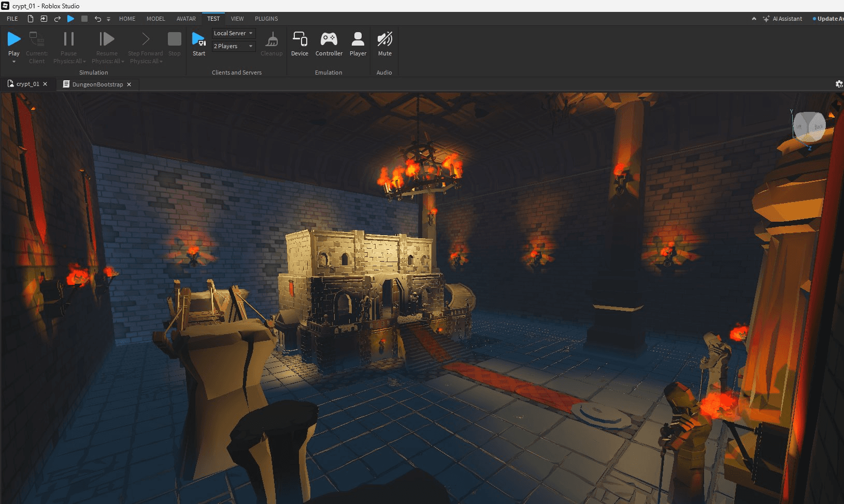Click the view selector orientation cube

coord(809,127)
